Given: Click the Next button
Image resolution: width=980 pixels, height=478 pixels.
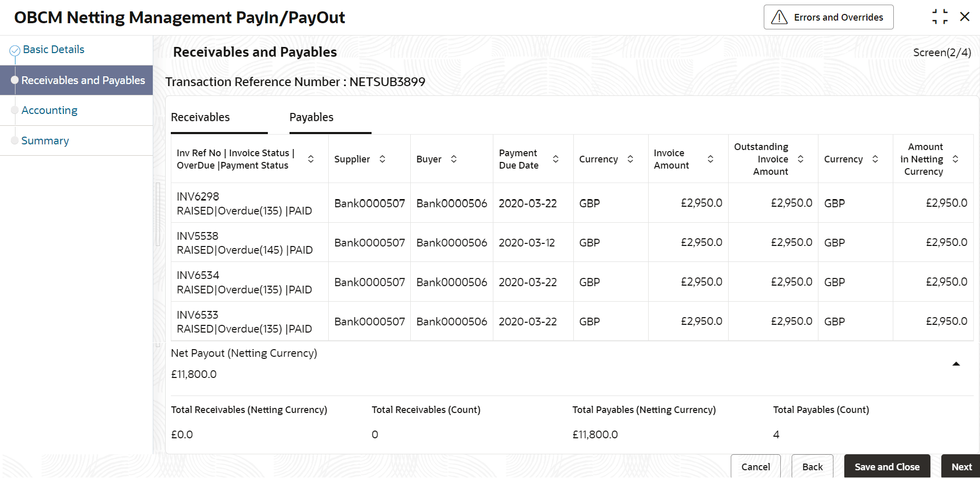Looking at the screenshot, I should tap(961, 467).
